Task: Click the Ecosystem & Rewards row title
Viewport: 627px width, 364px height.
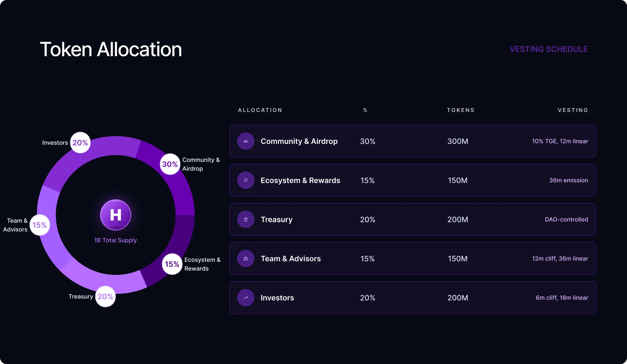Action: [x=300, y=181]
